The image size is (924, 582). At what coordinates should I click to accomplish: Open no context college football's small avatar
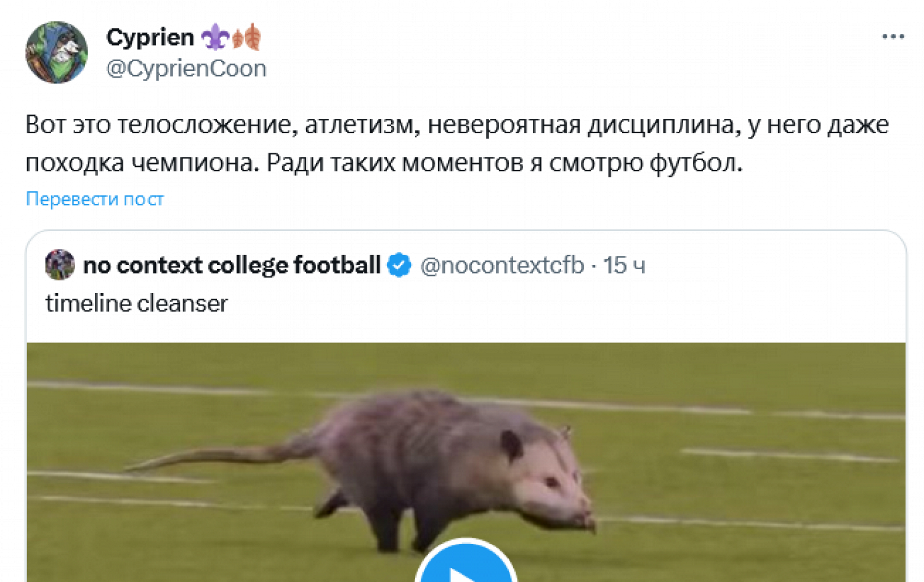60,265
